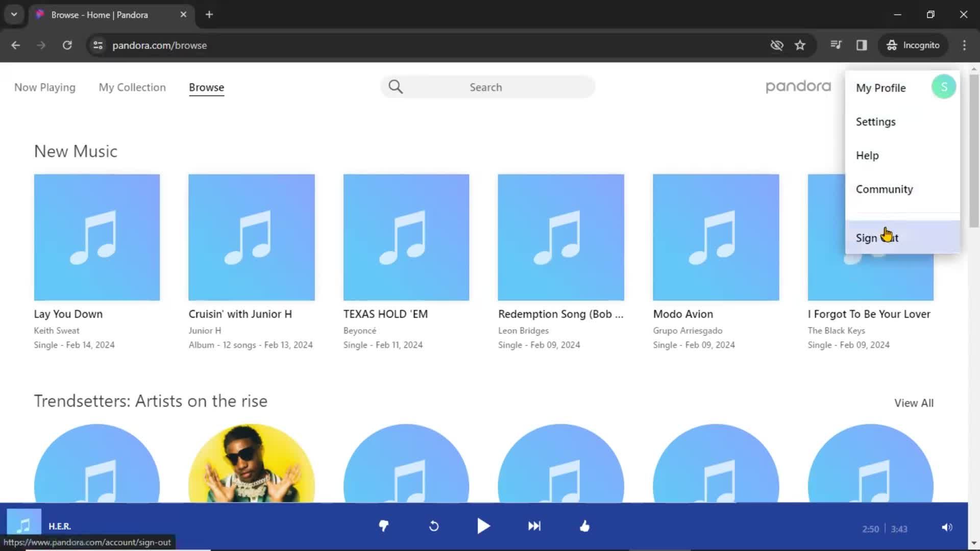Close the Pandora browser tab

tap(183, 14)
